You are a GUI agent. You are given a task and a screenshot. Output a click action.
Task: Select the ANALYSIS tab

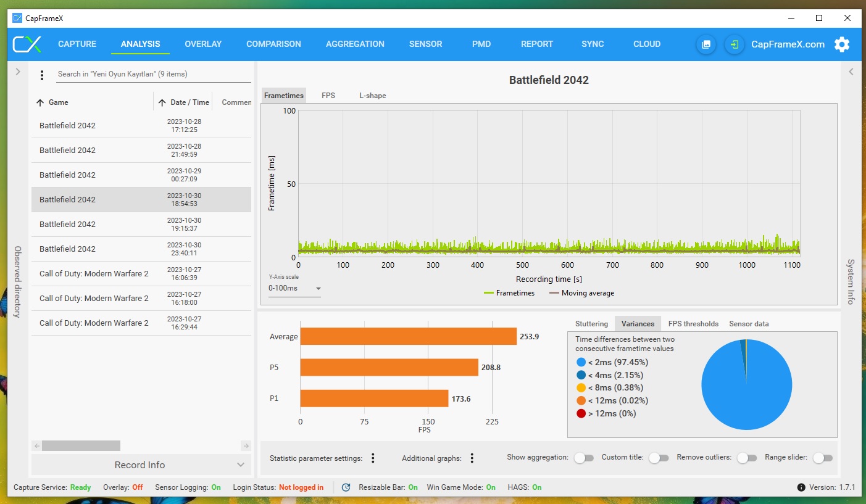pos(140,44)
